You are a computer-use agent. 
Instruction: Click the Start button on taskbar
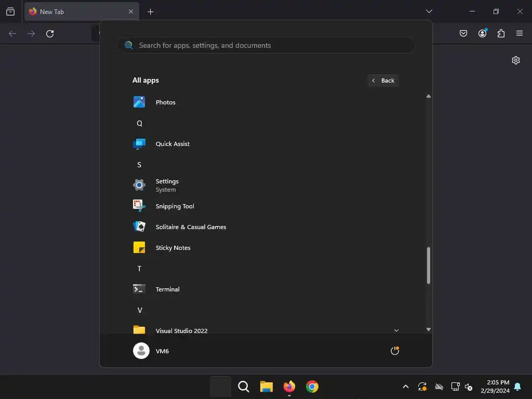[x=220, y=387]
